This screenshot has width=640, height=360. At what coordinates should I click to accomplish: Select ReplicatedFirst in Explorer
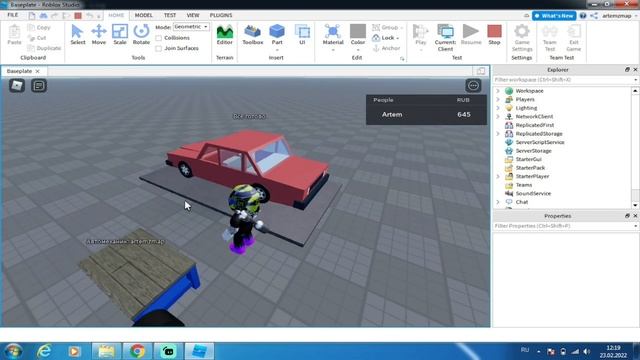[x=534, y=125]
